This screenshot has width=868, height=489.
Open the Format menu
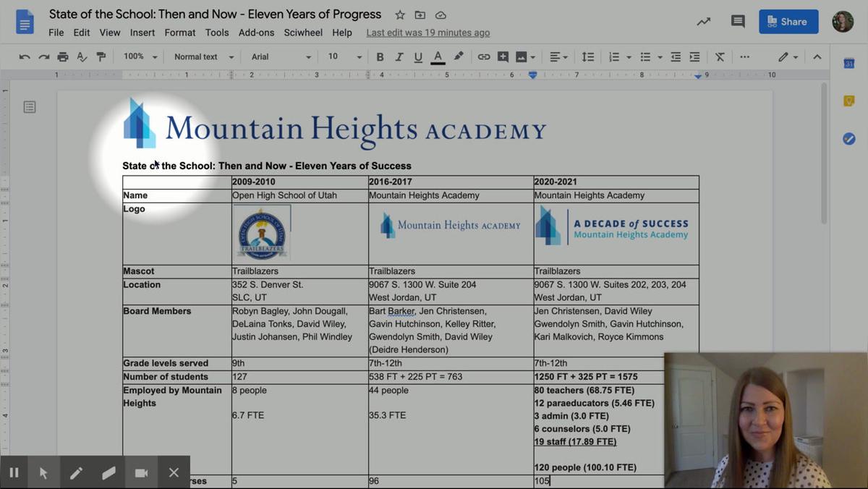coord(180,33)
